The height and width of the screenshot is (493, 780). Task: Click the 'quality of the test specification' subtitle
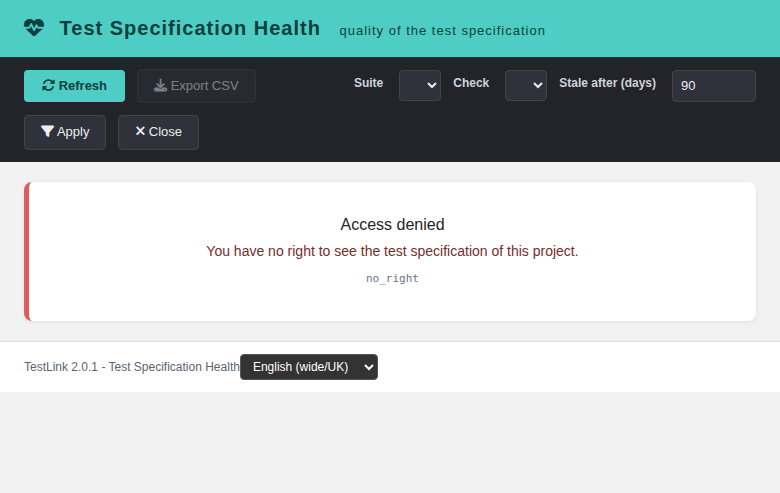(442, 31)
